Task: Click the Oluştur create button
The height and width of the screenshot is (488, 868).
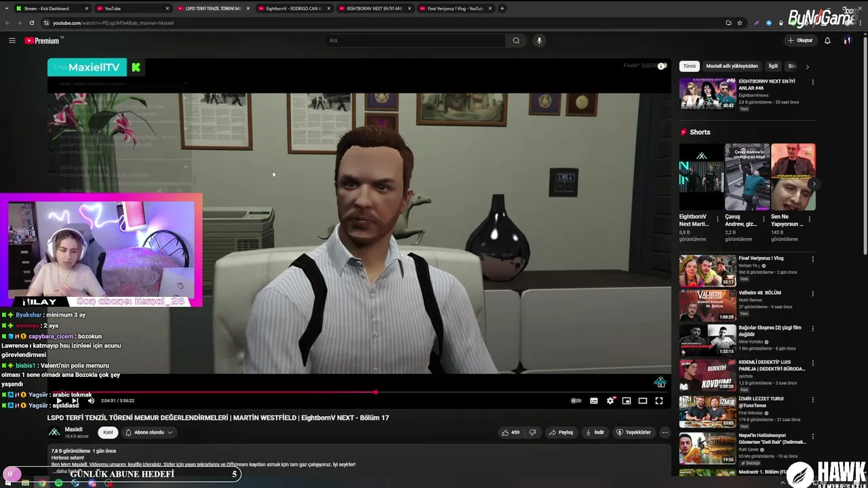Action: coord(800,41)
